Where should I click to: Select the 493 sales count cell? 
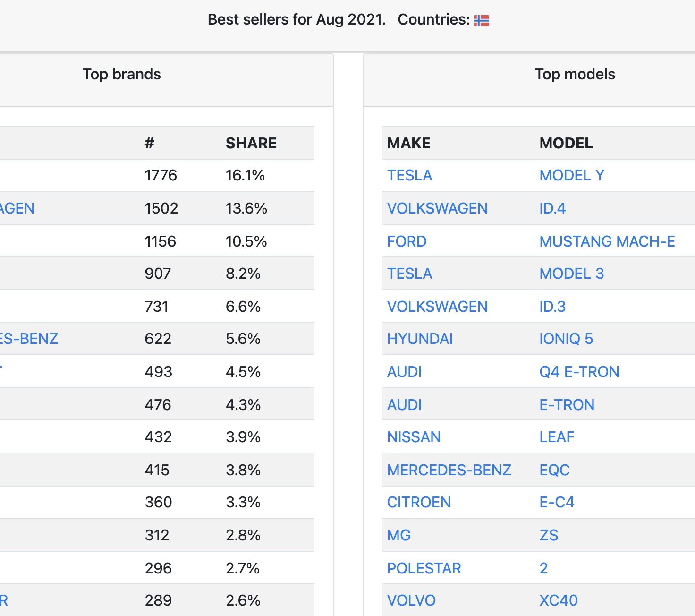159,372
